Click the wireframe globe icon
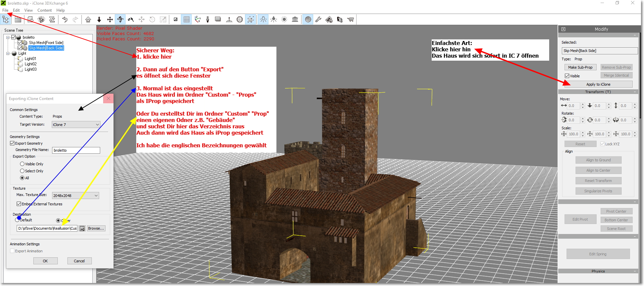Image resolution: width=644 pixels, height=286 pixels. pyautogui.click(x=240, y=19)
